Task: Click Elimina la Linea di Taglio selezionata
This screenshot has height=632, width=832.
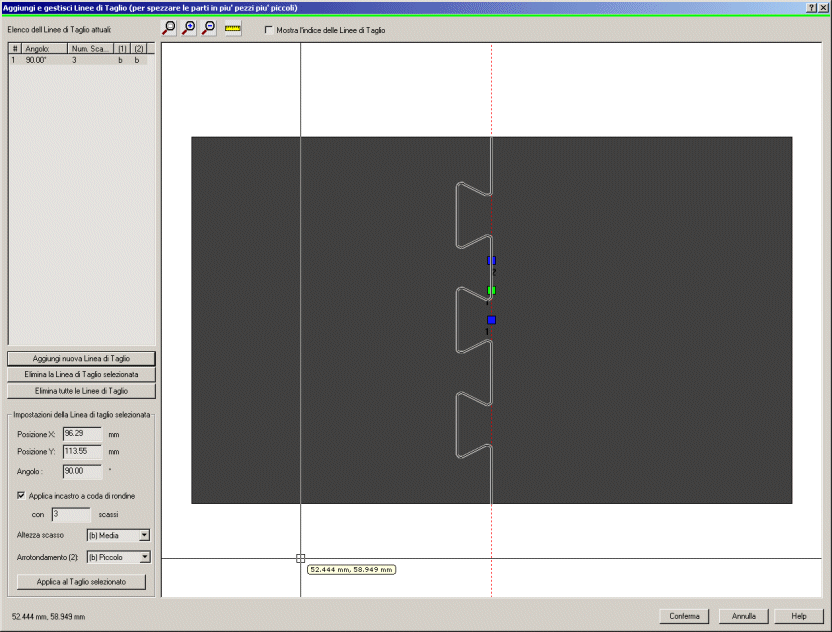Action: tap(81, 375)
